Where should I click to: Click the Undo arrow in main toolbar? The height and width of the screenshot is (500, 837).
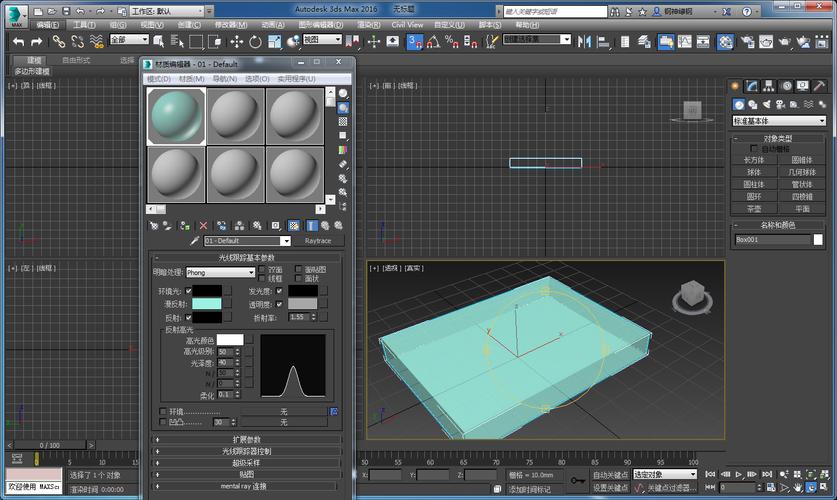[17, 41]
